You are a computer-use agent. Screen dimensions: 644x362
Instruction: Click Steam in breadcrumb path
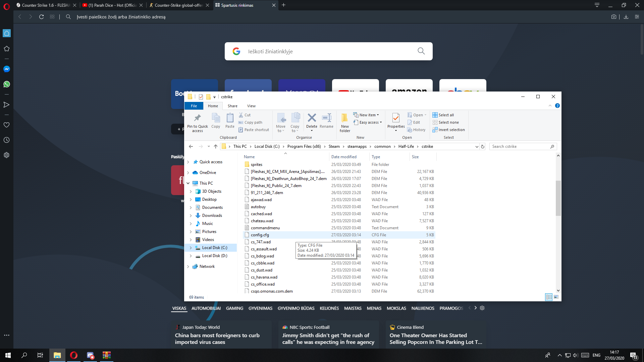pyautogui.click(x=334, y=146)
